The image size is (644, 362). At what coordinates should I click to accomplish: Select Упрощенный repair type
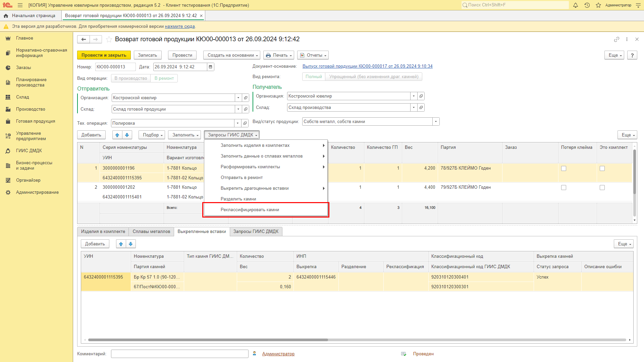pyautogui.click(x=374, y=77)
